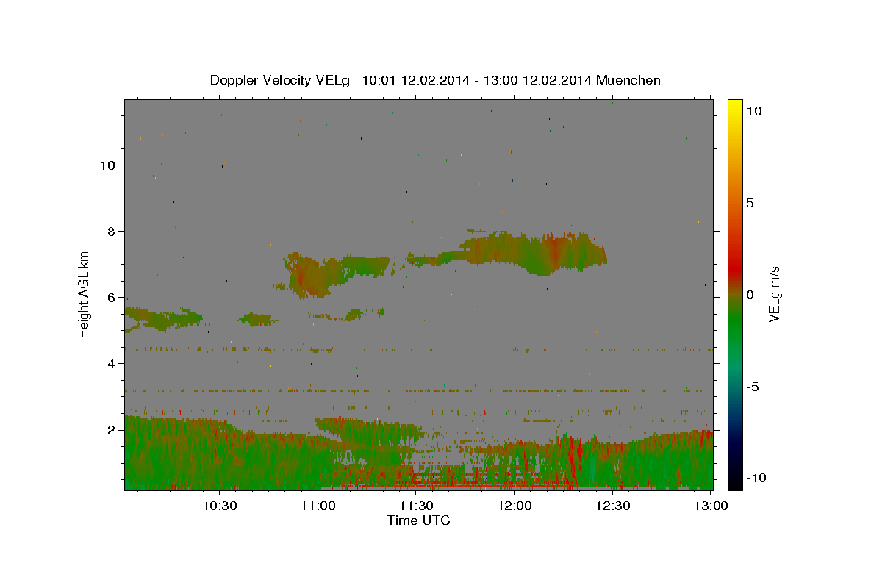Click the colorbar top value 10

753,111
